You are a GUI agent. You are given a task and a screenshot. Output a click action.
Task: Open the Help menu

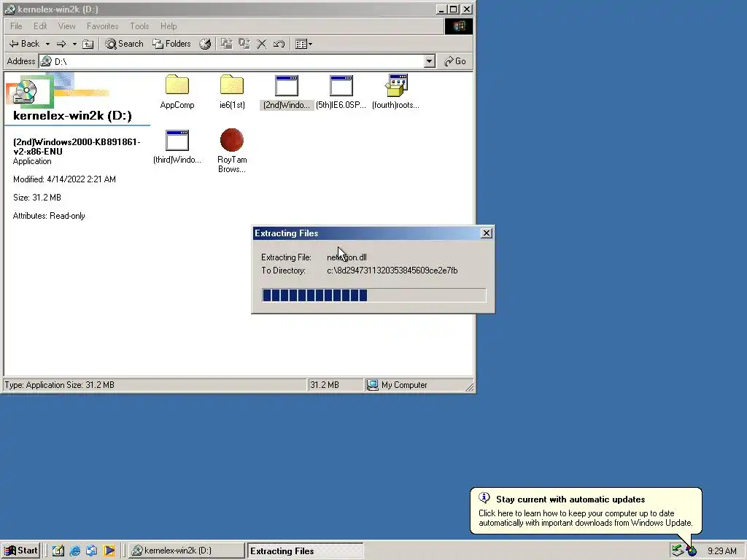click(x=169, y=26)
